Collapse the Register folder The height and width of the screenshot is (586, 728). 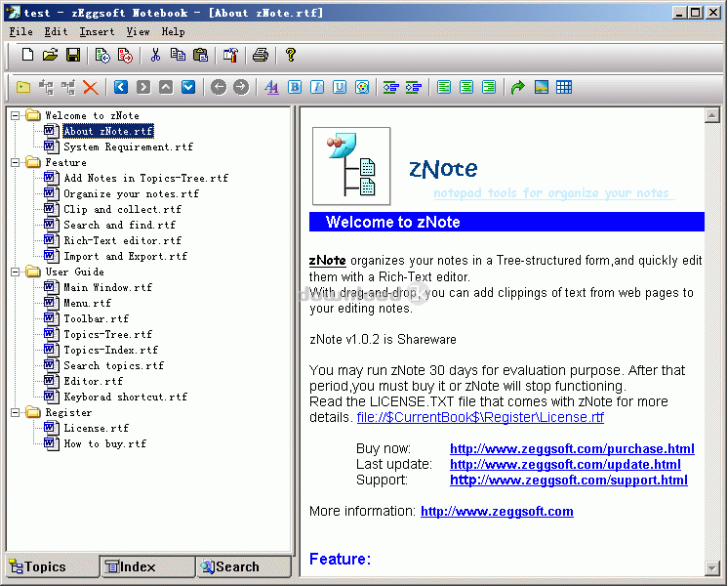(16, 413)
